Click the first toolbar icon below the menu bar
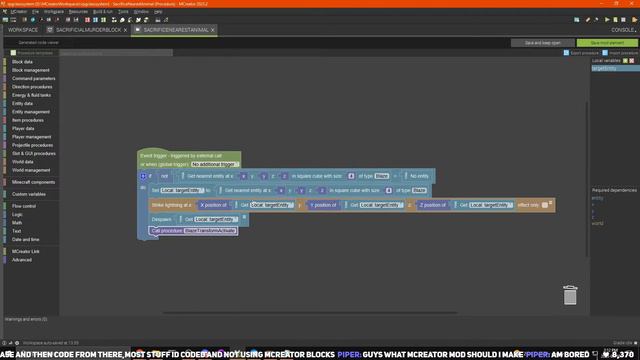Image resolution: width=640 pixels, height=360 pixels. tap(5, 20)
